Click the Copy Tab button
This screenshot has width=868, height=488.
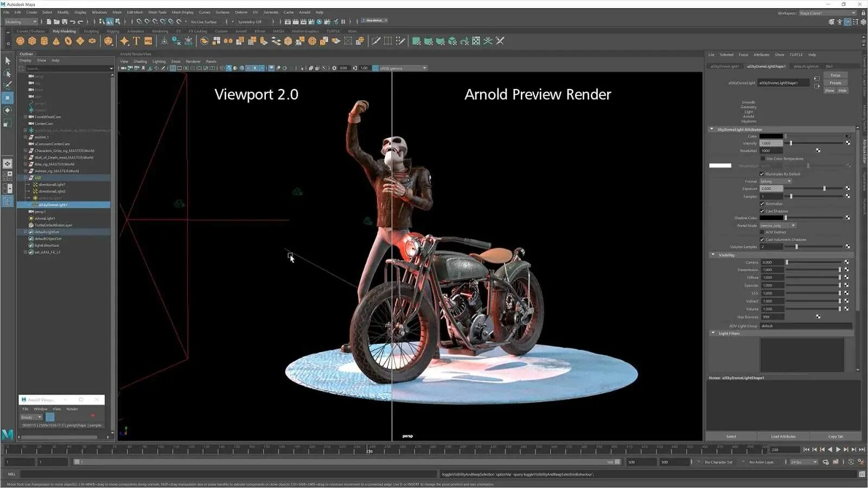click(835, 436)
